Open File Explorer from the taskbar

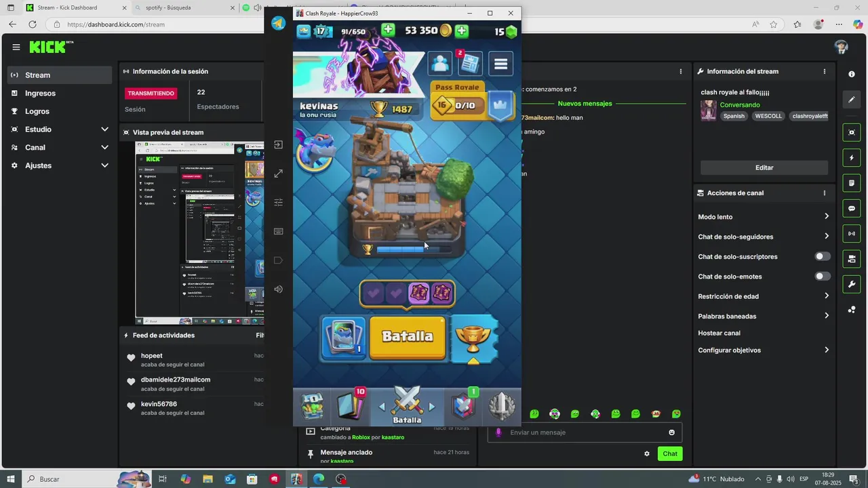point(208,479)
